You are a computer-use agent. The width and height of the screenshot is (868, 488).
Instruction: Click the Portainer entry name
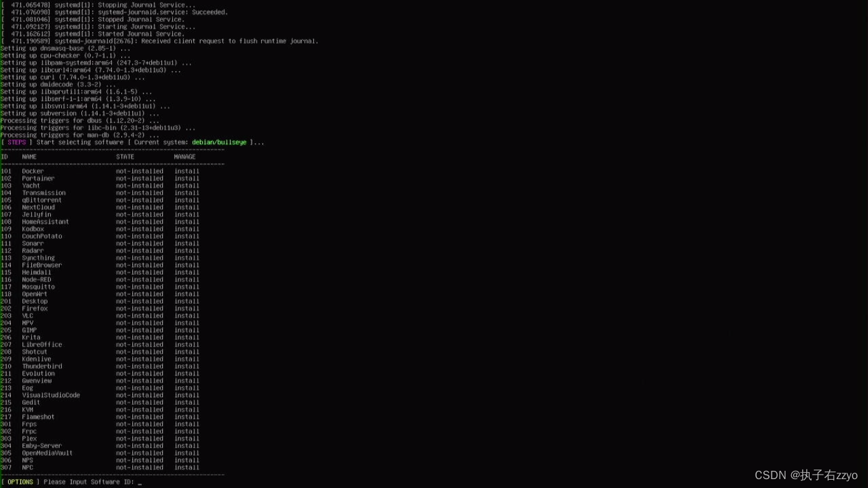pos(38,179)
